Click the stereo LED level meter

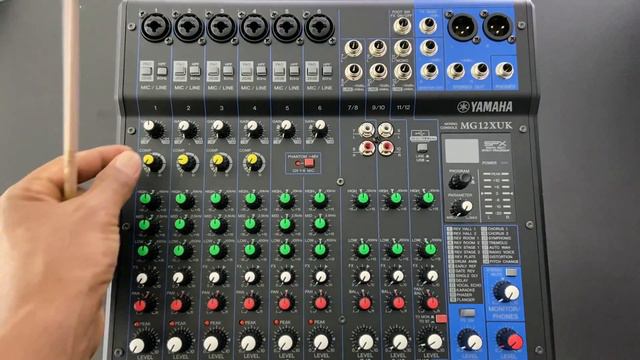497,195
